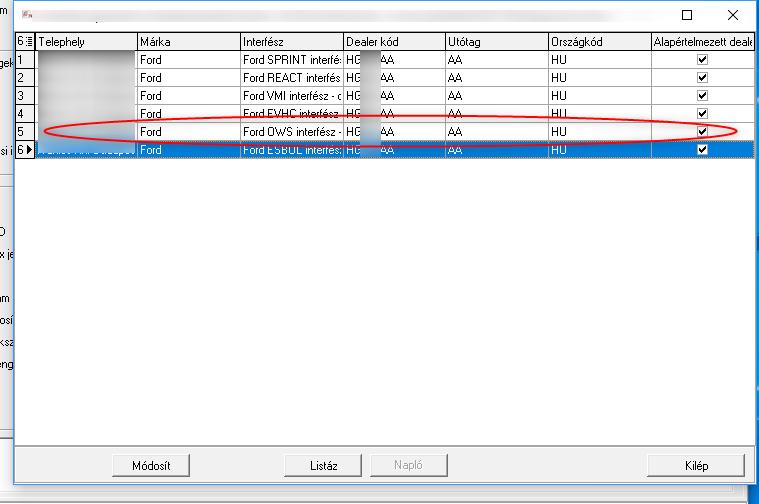The width and height of the screenshot is (759, 504).
Task: Click the HU country code in row 2
Action: tap(600, 77)
